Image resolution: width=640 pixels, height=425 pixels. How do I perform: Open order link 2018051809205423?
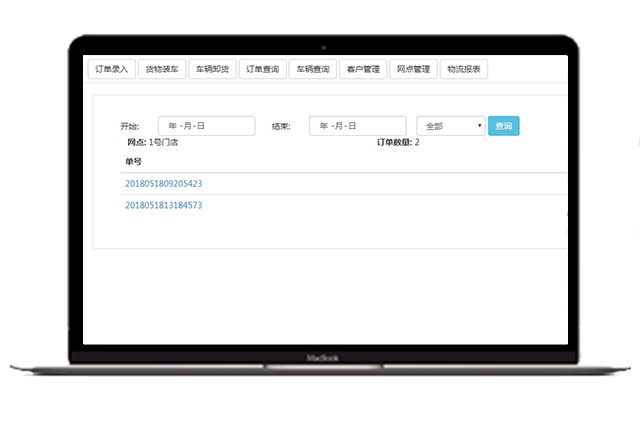click(163, 184)
